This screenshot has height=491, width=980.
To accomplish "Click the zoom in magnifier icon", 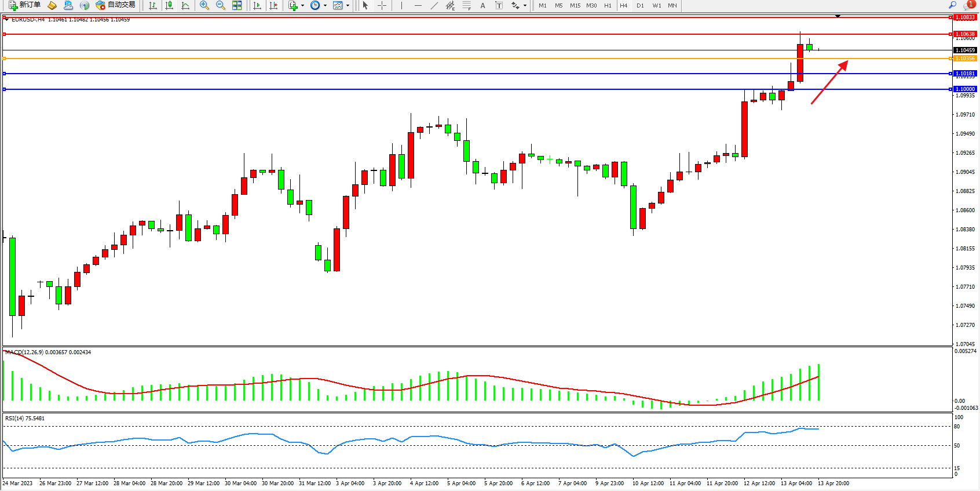I will coord(204,5).
